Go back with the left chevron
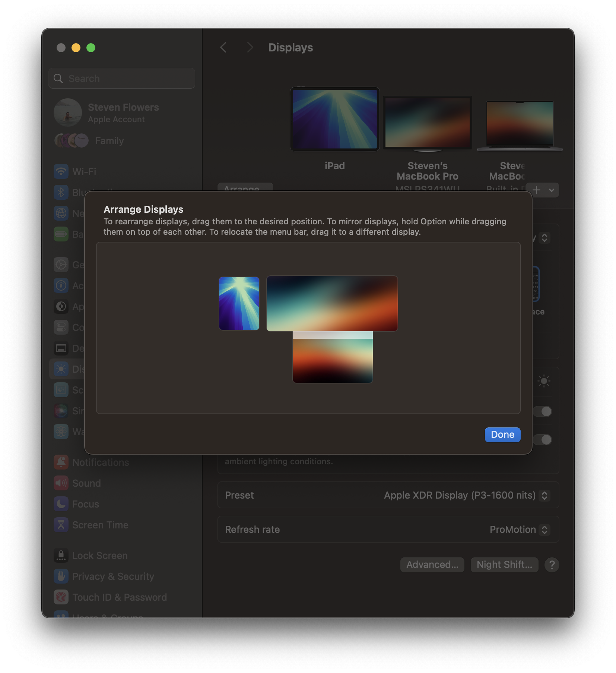The height and width of the screenshot is (673, 616). coord(223,47)
